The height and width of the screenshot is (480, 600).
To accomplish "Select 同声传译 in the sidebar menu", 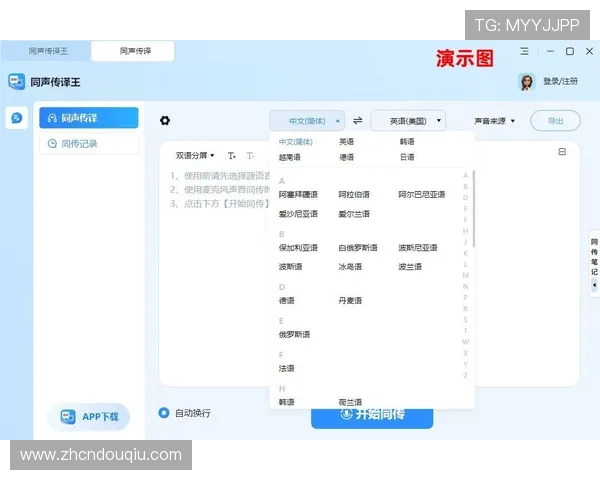I will 89,118.
